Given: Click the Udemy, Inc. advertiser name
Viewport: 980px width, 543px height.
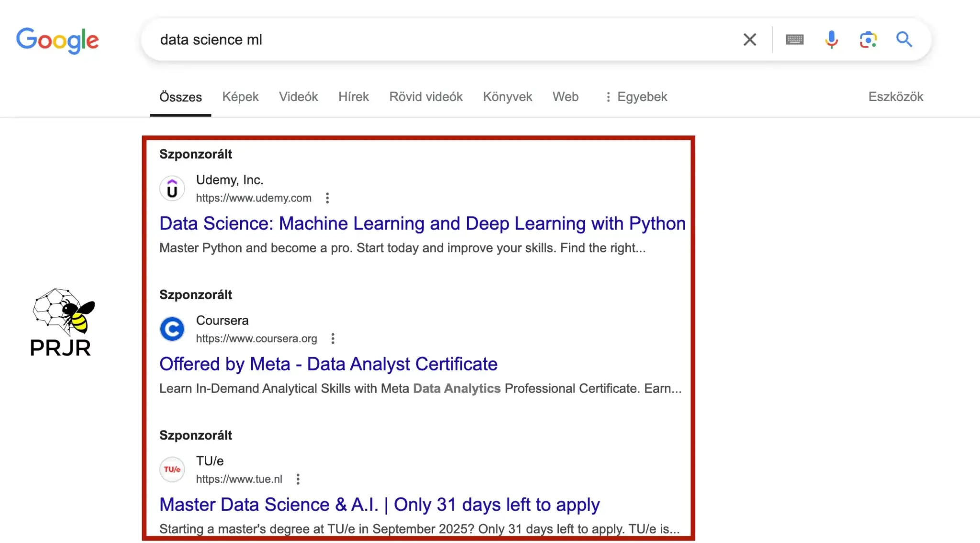Looking at the screenshot, I should coord(230,180).
